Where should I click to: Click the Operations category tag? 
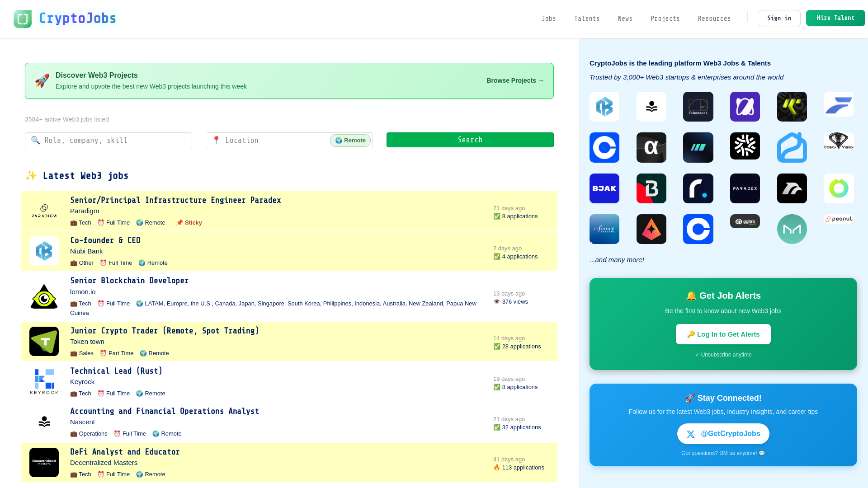coord(89,434)
